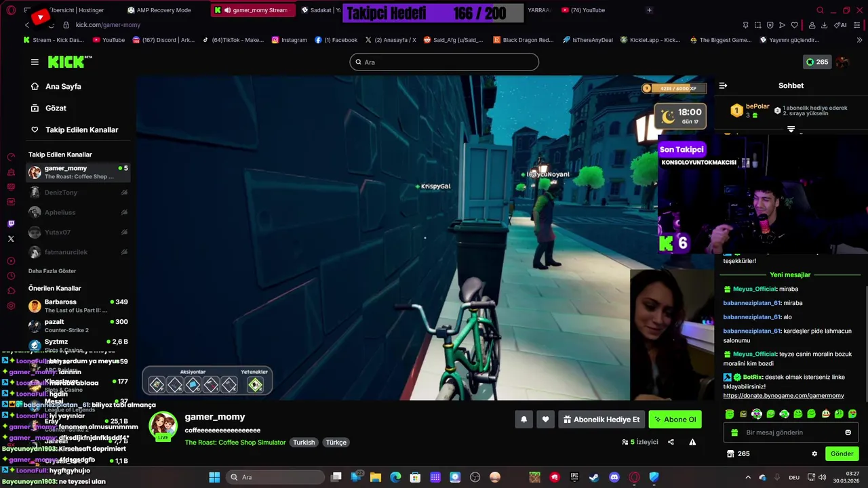This screenshot has width=868, height=488.
Task: Open the Turkish tag
Action: coord(304,443)
